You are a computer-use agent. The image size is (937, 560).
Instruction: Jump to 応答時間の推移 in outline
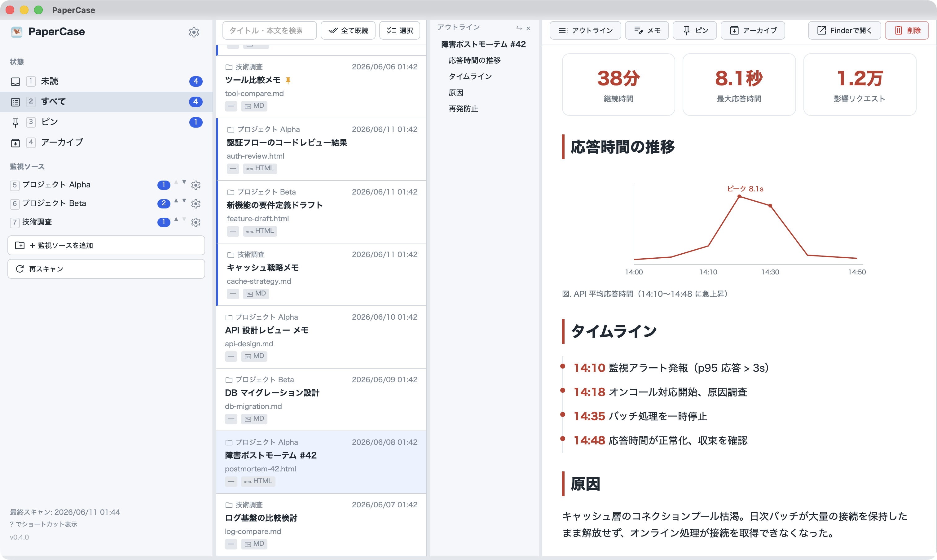click(474, 60)
